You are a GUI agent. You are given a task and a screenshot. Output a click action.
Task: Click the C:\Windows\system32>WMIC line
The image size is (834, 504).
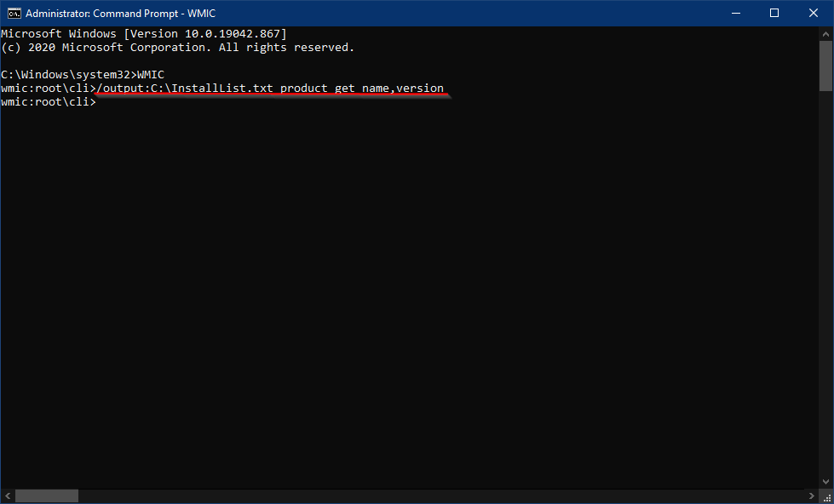click(83, 74)
